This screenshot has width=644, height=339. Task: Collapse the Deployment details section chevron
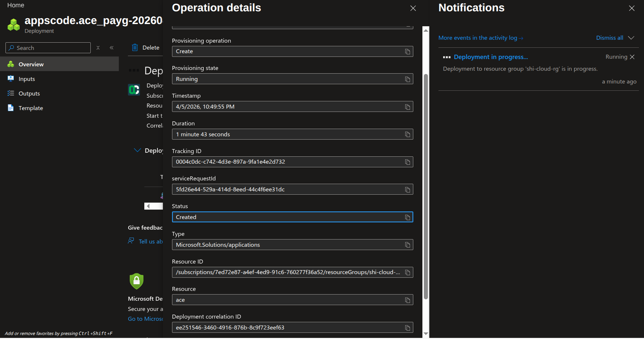[x=137, y=150]
